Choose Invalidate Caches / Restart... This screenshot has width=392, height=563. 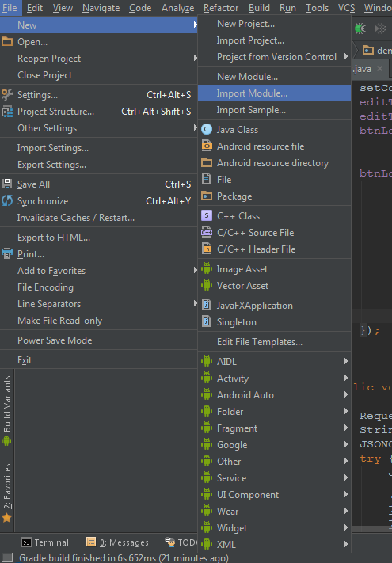point(99,218)
